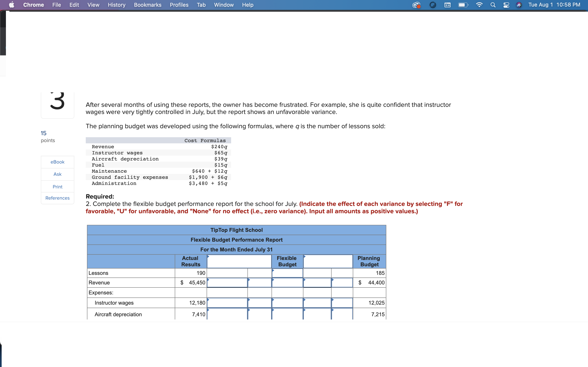Viewport: 588px width, 367px height.
Task: Click the blue circular menu bar icon
Action: click(433, 5)
